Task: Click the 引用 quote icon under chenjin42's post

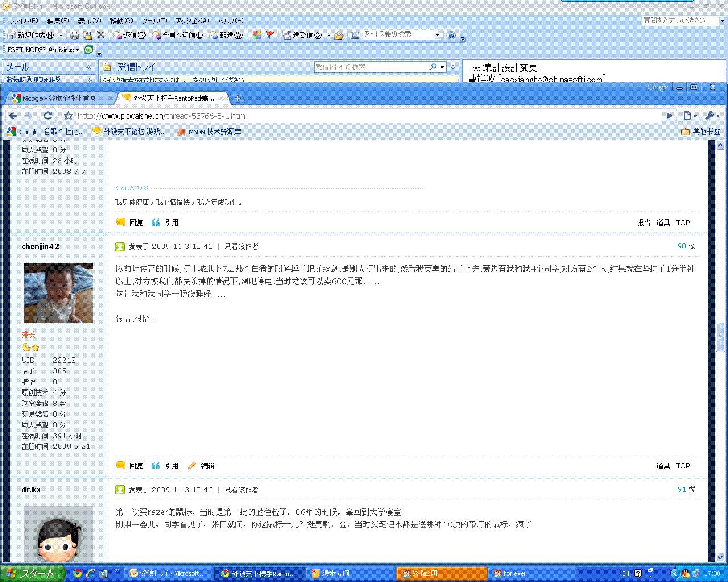Action: 156,465
